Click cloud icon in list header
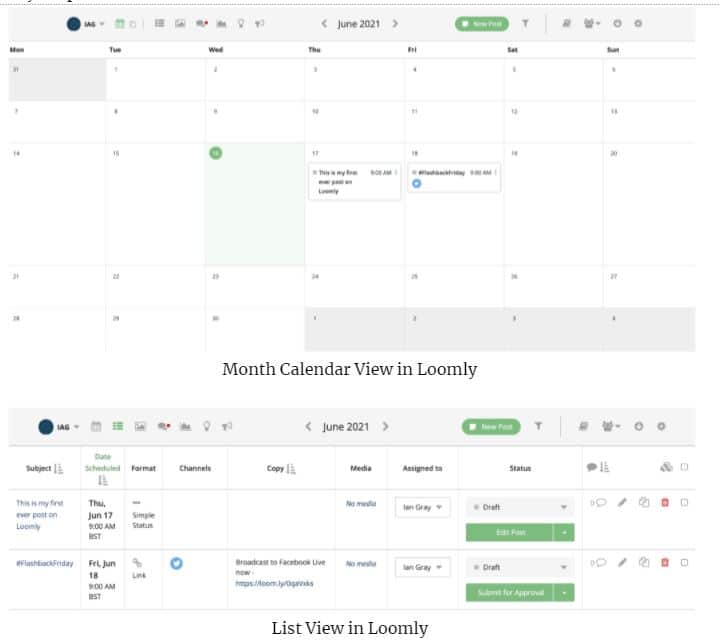Image resolution: width=720 pixels, height=644 pixels. pos(666,467)
